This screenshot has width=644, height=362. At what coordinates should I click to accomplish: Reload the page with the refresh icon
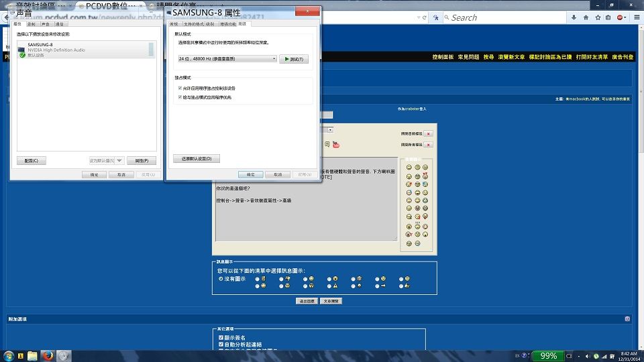(424, 17)
